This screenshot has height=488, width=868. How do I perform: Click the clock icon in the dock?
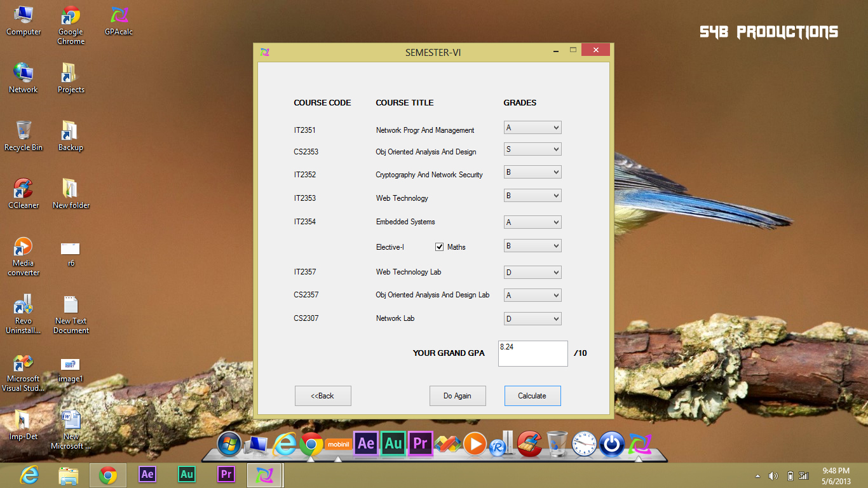pos(584,444)
